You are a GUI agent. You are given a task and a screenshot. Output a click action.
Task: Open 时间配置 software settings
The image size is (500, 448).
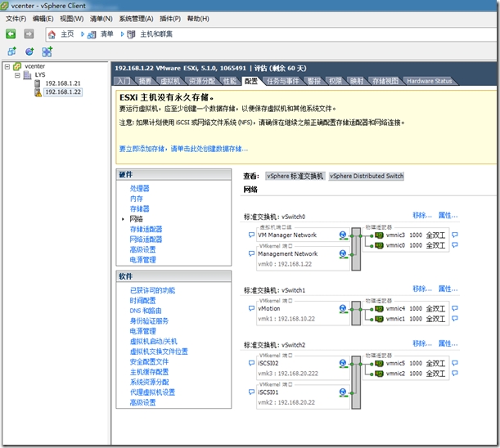(142, 301)
